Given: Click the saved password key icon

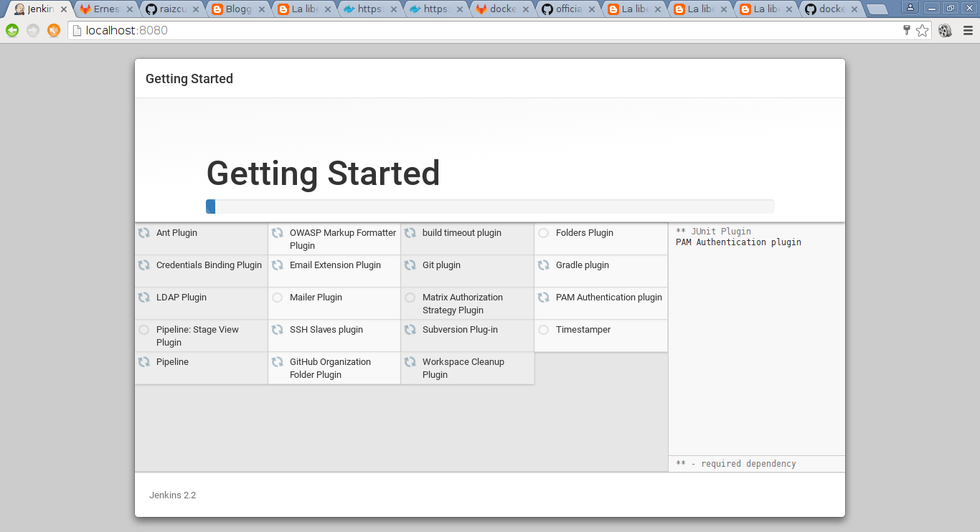Looking at the screenshot, I should [x=906, y=30].
